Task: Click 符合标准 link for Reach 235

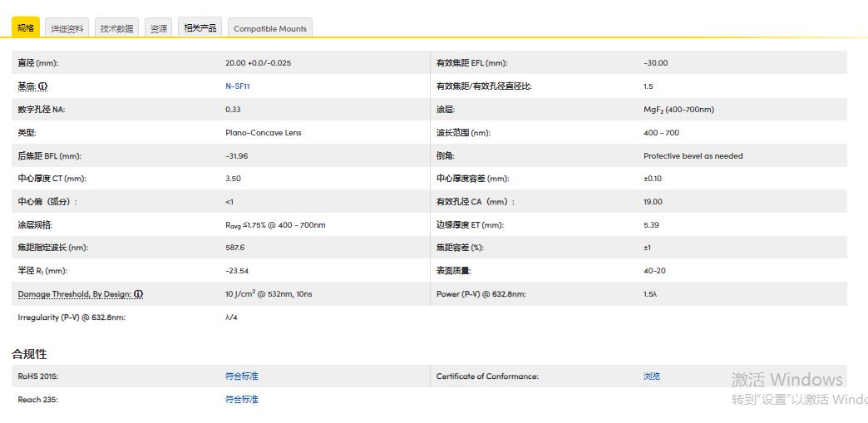Action: tap(242, 400)
